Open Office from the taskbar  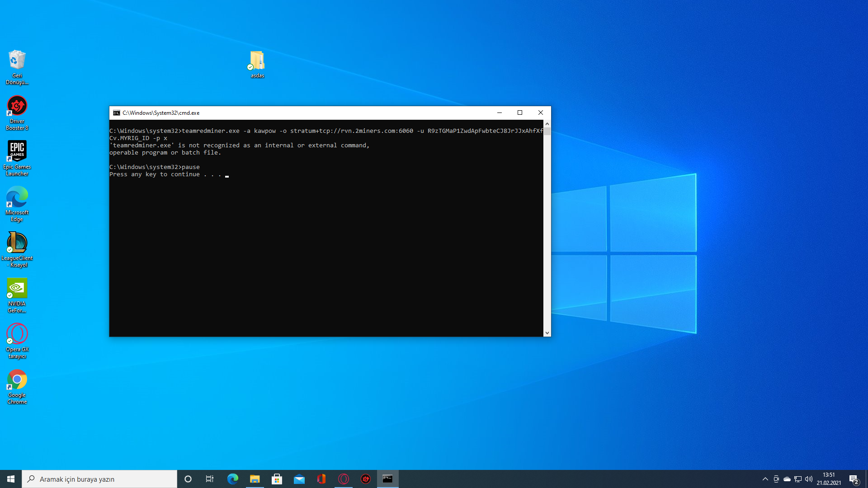coord(321,479)
